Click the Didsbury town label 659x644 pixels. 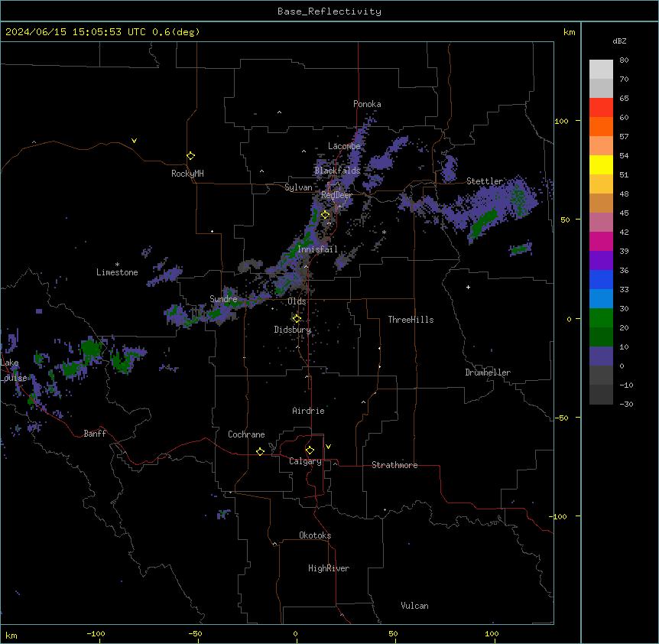[293, 330]
